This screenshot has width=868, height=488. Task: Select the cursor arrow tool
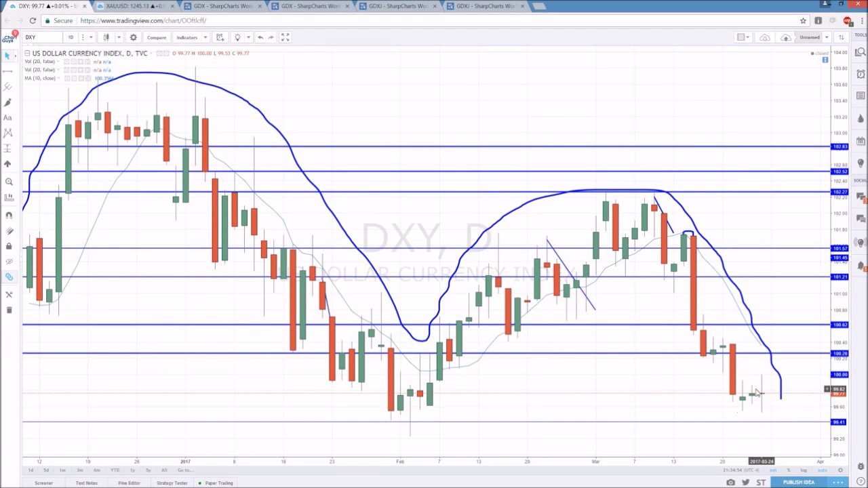(x=8, y=56)
